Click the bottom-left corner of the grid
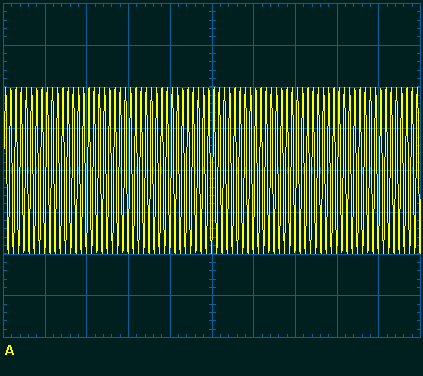This screenshot has height=376, width=423. tap(4, 337)
